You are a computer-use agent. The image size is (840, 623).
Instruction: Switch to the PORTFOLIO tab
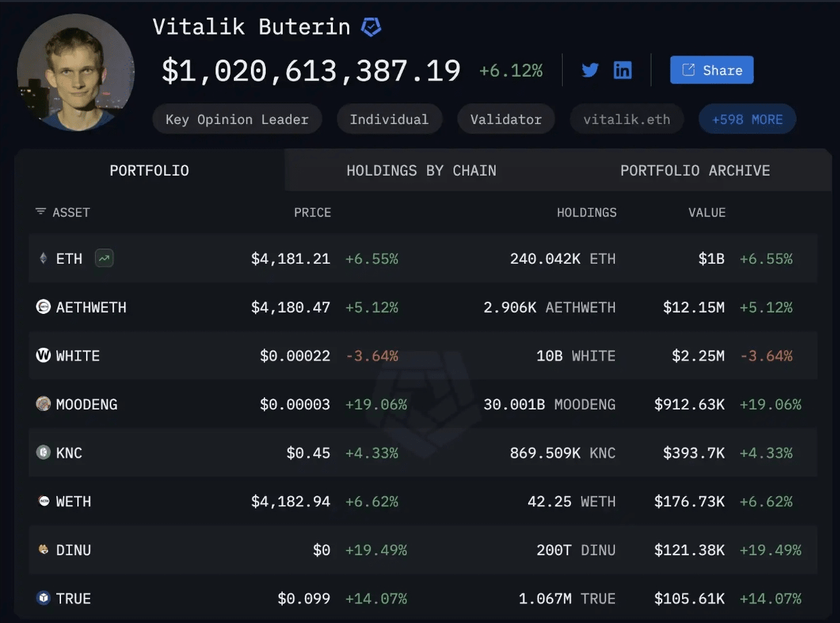tap(149, 170)
